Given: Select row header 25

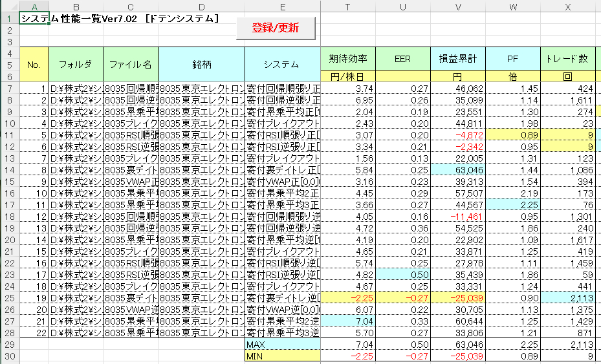Looking at the screenshot, I should [x=9, y=297].
